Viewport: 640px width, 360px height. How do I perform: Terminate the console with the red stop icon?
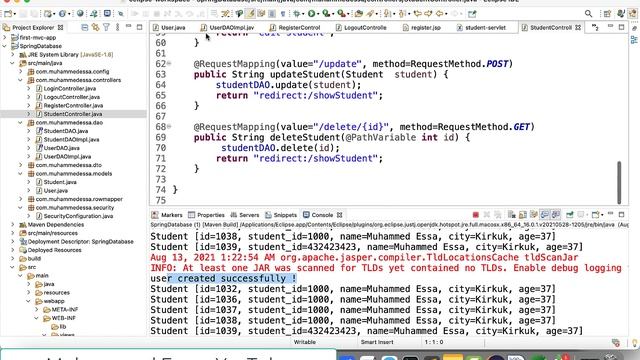pos(476,215)
